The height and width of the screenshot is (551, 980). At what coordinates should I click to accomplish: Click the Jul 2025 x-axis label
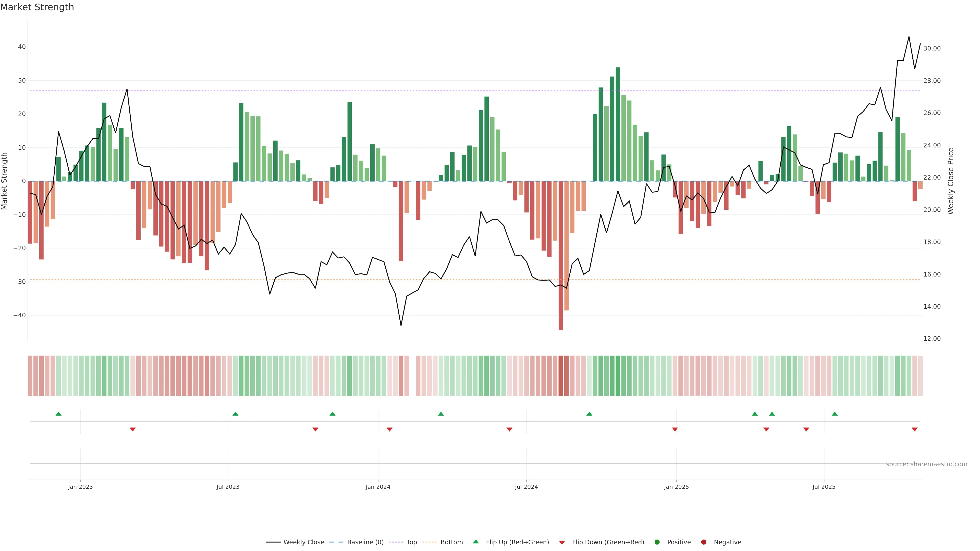824,487
